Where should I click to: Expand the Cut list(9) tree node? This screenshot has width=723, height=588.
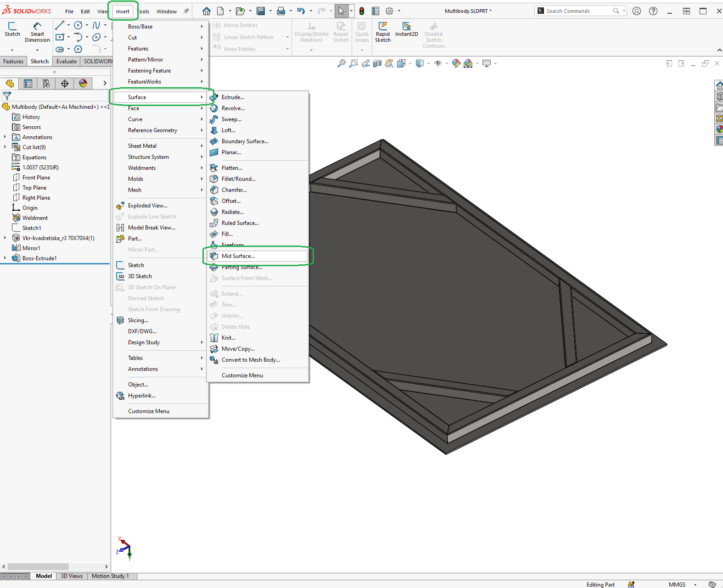(5, 147)
